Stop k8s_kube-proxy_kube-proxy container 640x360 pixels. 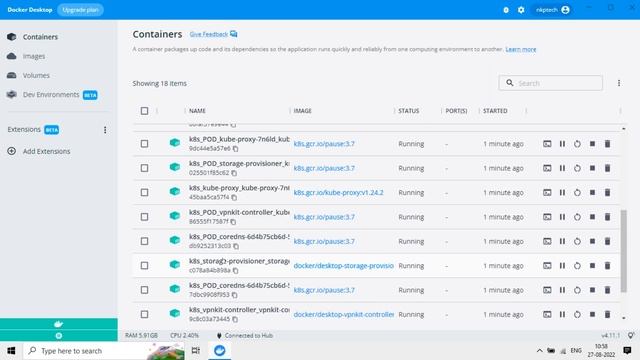coord(592,192)
